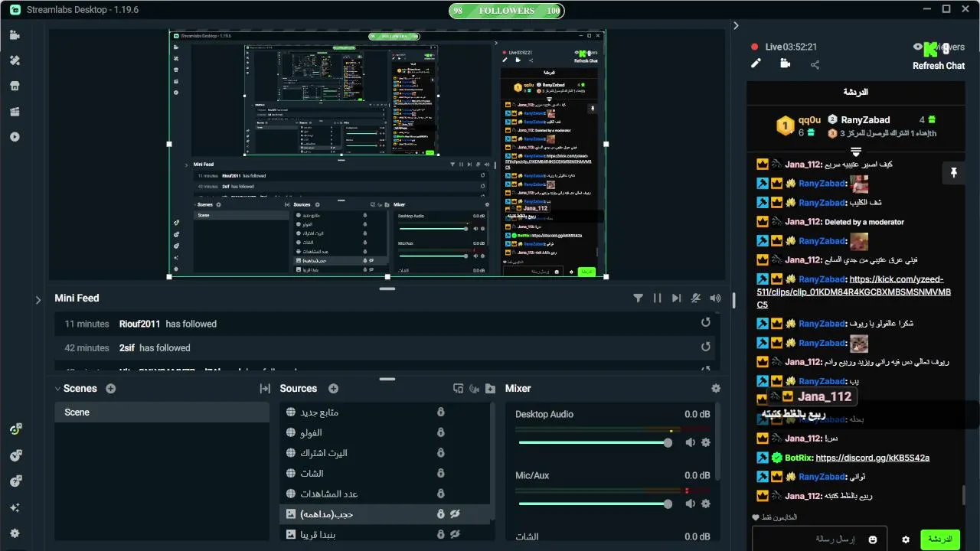Click the pin icon in chat panel
Viewport: 980px width, 551px height.
(953, 173)
